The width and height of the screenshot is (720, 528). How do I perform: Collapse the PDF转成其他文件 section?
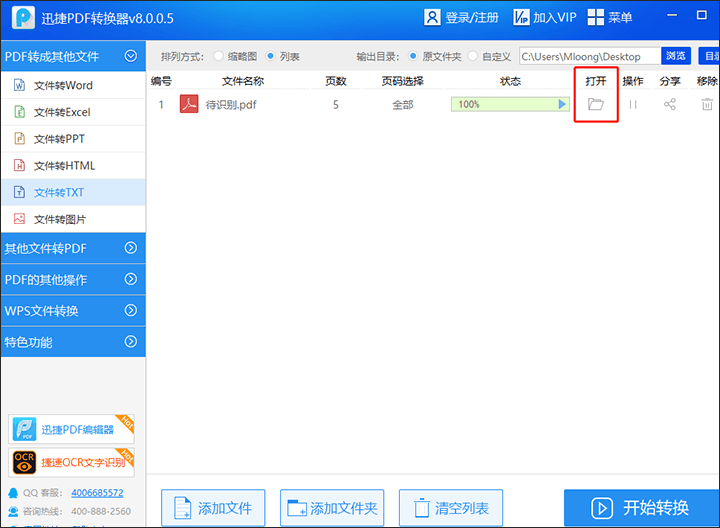point(131,56)
